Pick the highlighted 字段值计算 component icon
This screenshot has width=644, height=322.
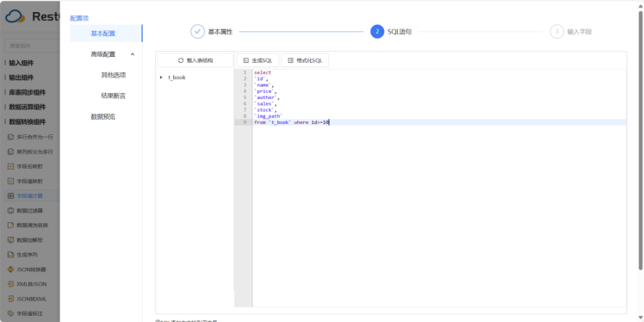click(11, 196)
